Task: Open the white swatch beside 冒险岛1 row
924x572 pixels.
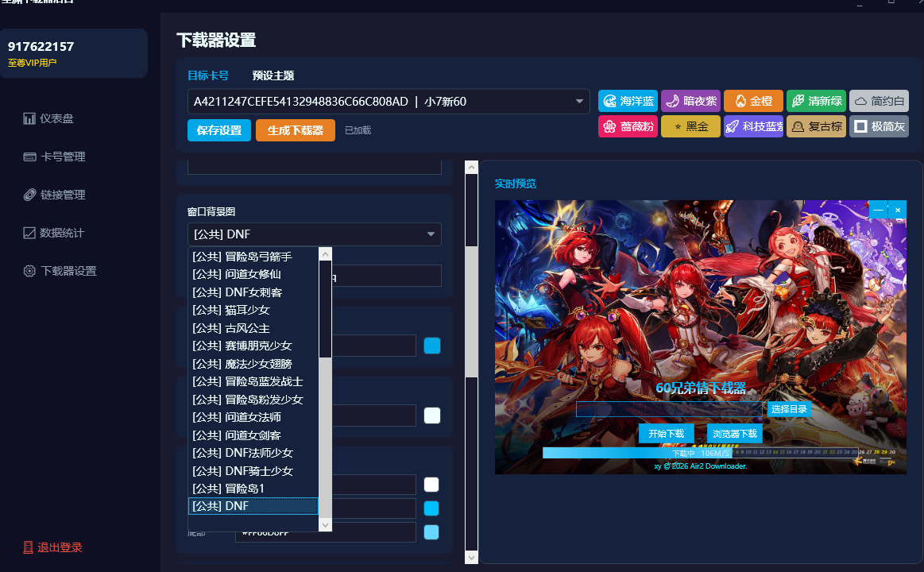Action: tap(431, 485)
